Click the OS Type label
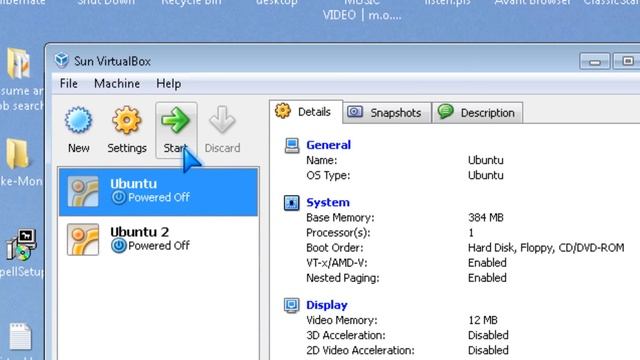 tap(328, 176)
